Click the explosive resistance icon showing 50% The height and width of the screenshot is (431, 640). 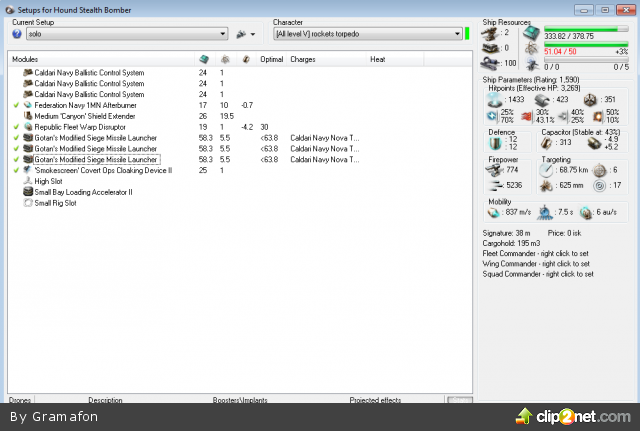pos(598,117)
